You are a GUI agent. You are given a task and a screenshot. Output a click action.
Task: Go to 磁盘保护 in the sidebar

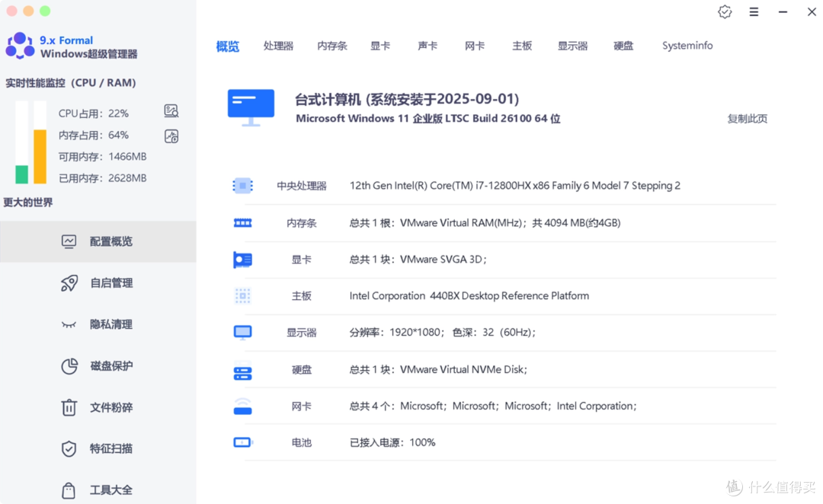[x=98, y=366]
